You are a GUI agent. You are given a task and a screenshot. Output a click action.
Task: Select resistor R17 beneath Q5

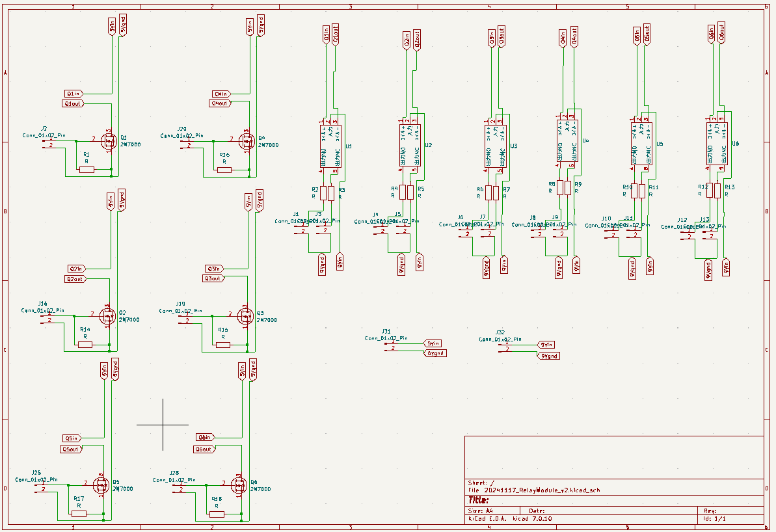coord(79,514)
